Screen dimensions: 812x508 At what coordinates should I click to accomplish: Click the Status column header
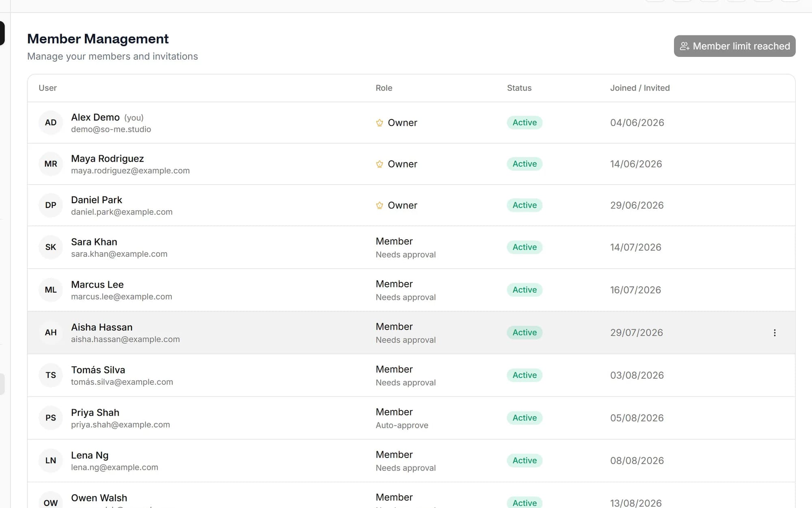[519, 88]
